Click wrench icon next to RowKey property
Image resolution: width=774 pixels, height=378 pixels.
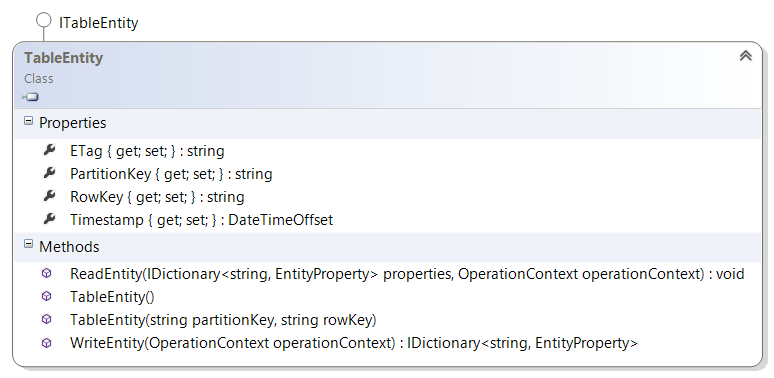[x=49, y=195]
